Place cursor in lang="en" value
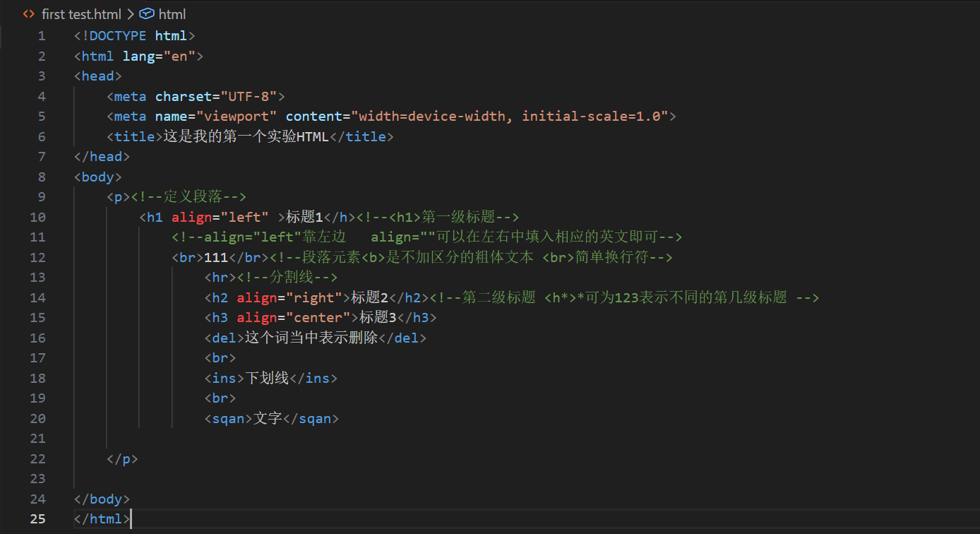Screen dimensions: 980x534 pos(179,57)
